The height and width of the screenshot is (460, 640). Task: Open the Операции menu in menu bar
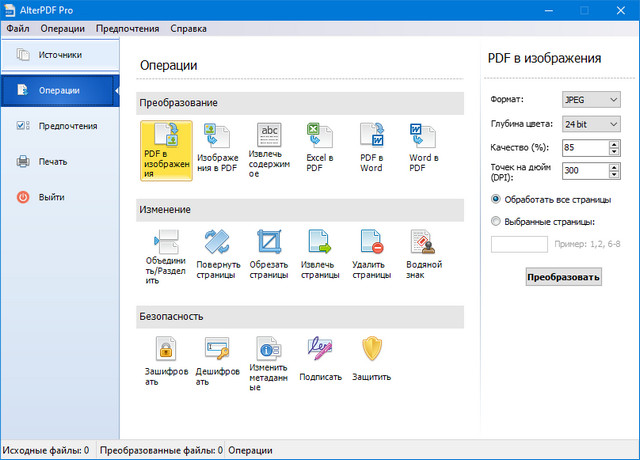pyautogui.click(x=62, y=29)
